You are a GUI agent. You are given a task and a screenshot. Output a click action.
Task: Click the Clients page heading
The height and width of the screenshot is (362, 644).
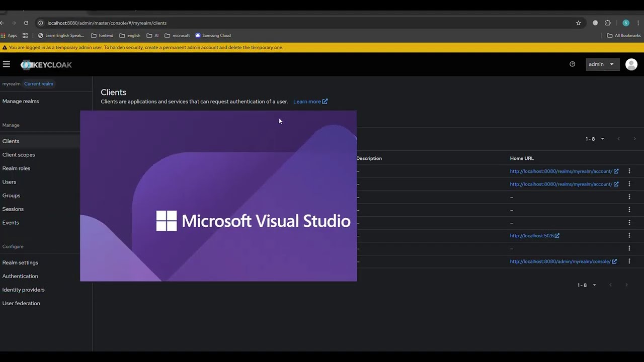(114, 92)
